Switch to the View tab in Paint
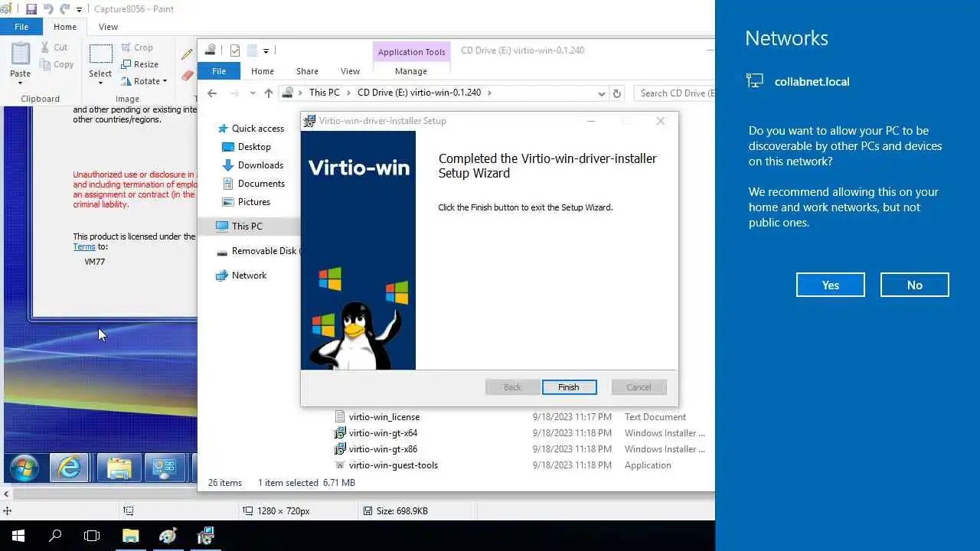Image resolution: width=980 pixels, height=551 pixels. [108, 27]
